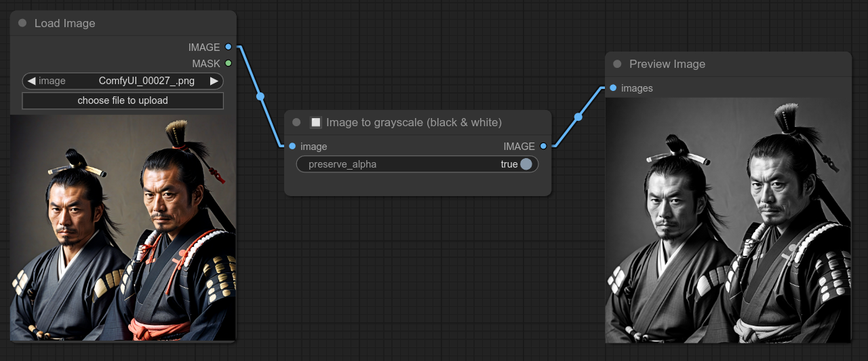Click the images input port on Preview Image
The width and height of the screenshot is (868, 361).
(613, 88)
